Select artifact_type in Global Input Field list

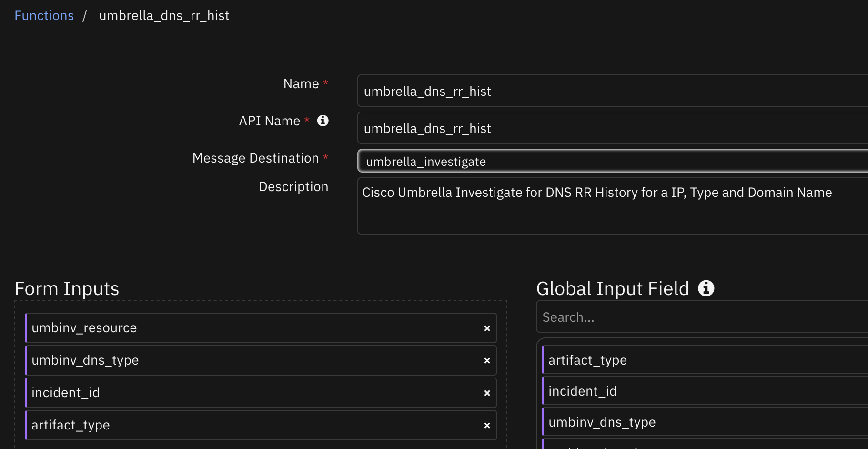click(705, 360)
